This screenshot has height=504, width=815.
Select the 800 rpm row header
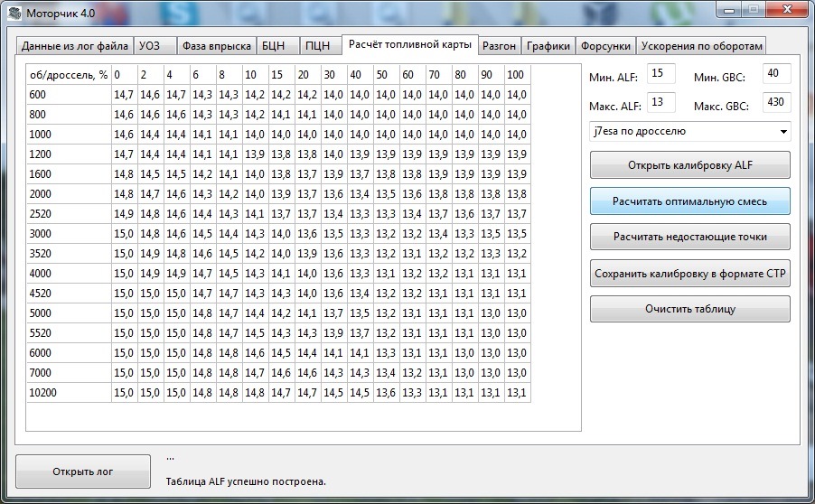click(70, 115)
